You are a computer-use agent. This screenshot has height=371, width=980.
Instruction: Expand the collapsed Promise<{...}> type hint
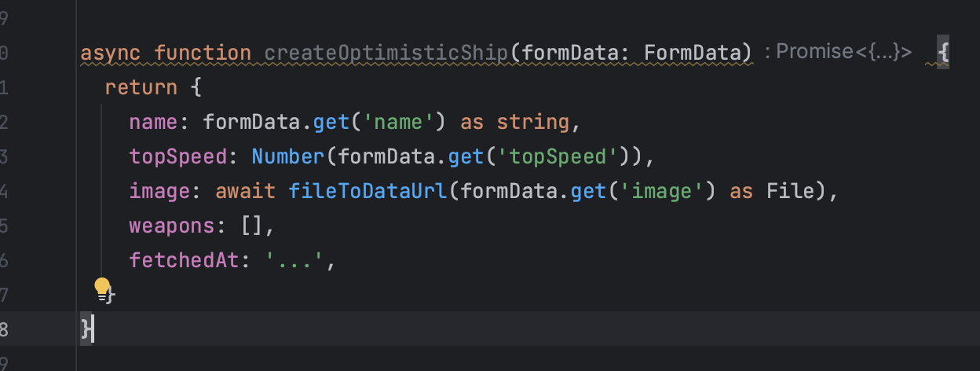(844, 53)
